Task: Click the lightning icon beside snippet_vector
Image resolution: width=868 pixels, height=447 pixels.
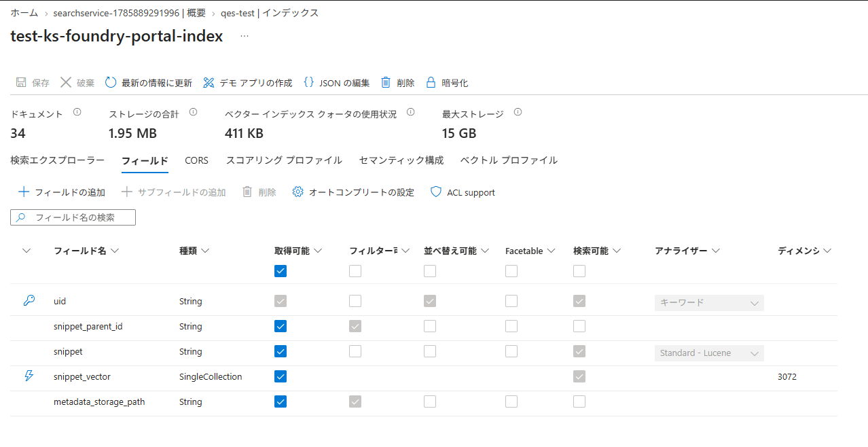Action: 29,376
